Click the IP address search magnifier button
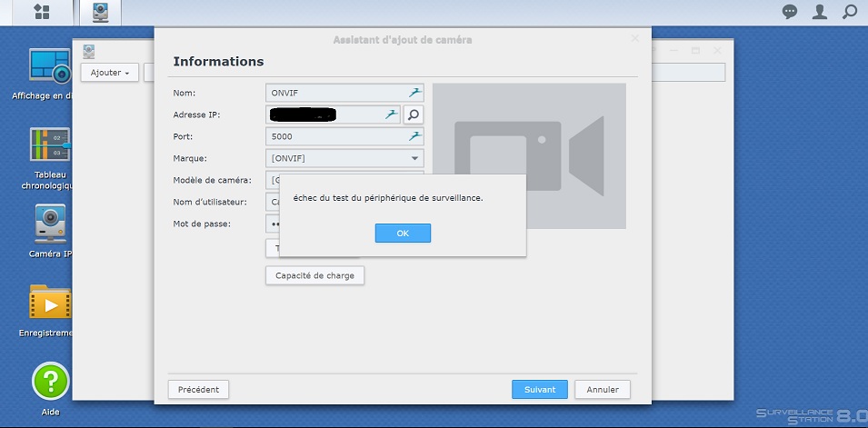The image size is (868, 428). tap(413, 114)
